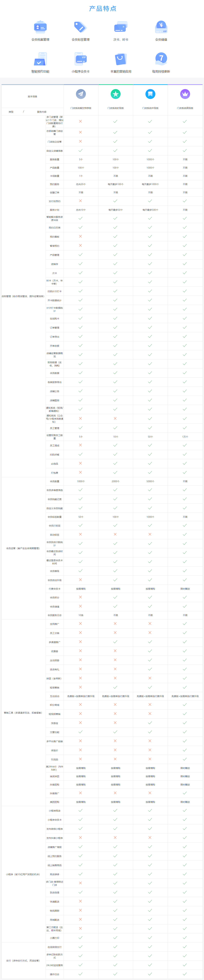Screen dimensions: 204x980
Task: Click the purple crown icon for 高级版
Action: click(x=185, y=94)
